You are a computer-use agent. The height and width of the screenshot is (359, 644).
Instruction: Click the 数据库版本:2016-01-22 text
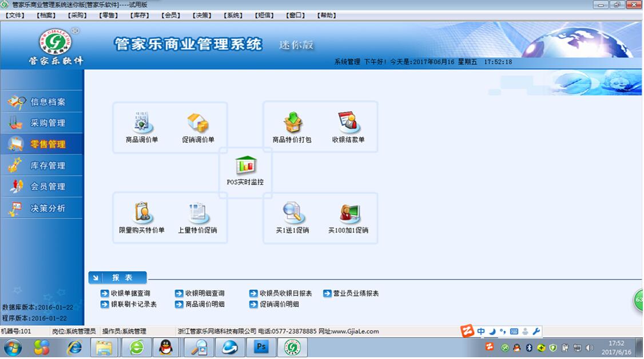point(37,307)
